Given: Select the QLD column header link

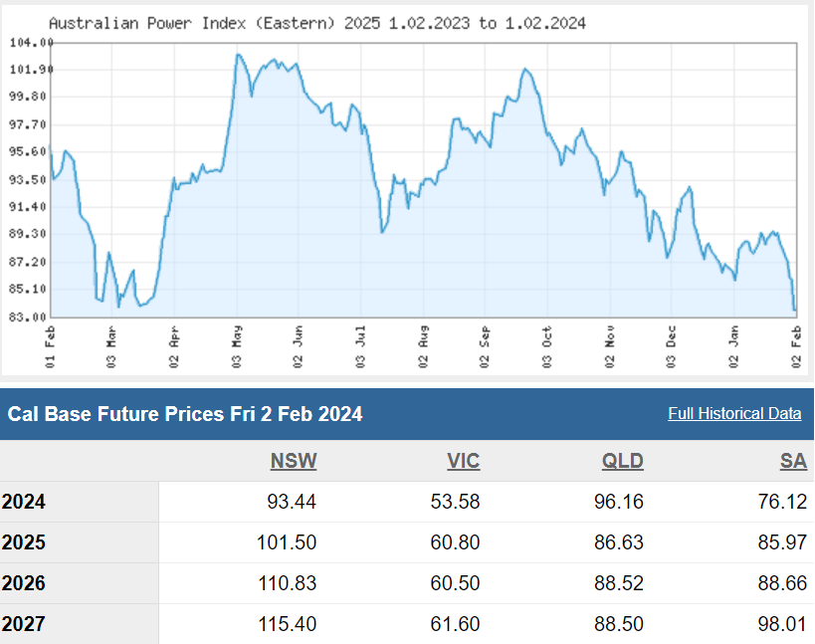Looking at the screenshot, I should 622,461.
